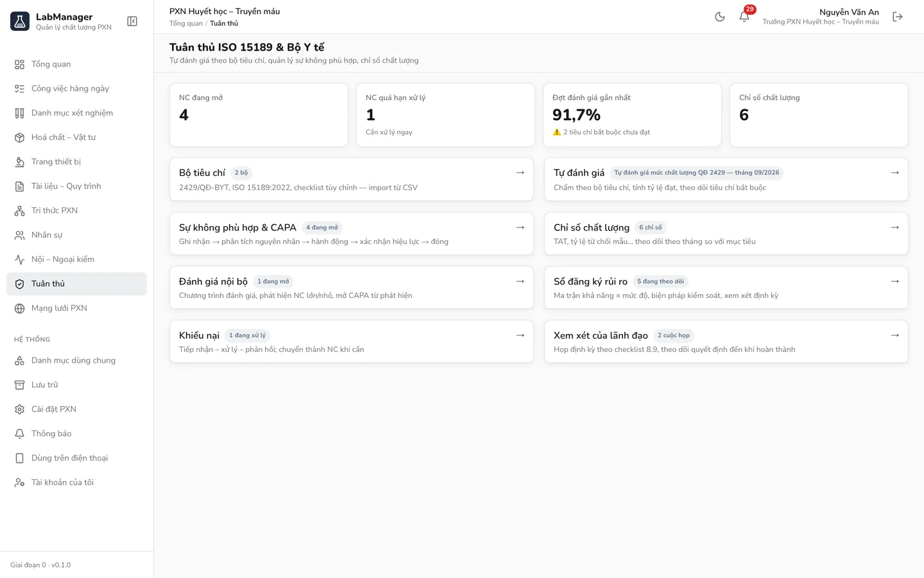Click the Tri thức PXN network icon
Image resolution: width=924 pixels, height=578 pixels.
pyautogui.click(x=20, y=211)
